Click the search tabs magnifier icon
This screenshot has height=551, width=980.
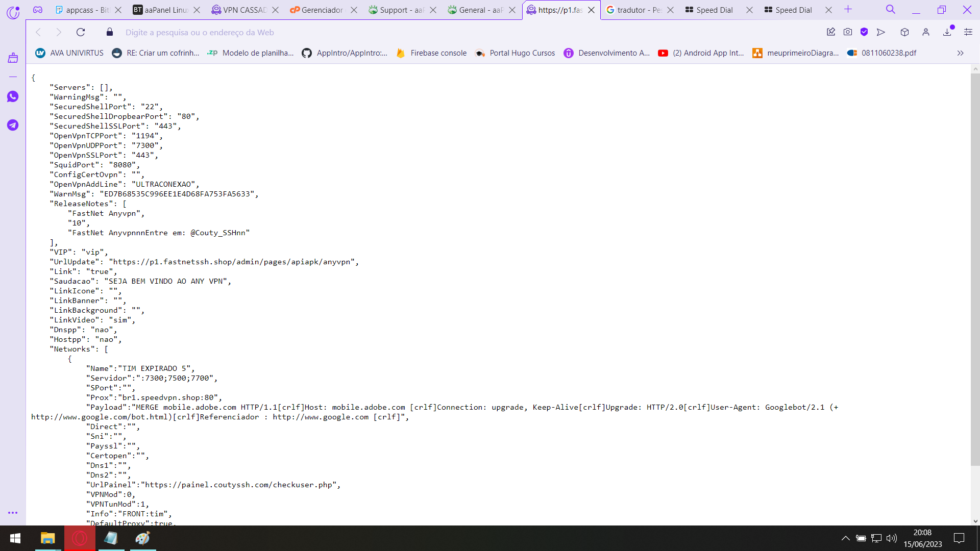click(x=891, y=9)
